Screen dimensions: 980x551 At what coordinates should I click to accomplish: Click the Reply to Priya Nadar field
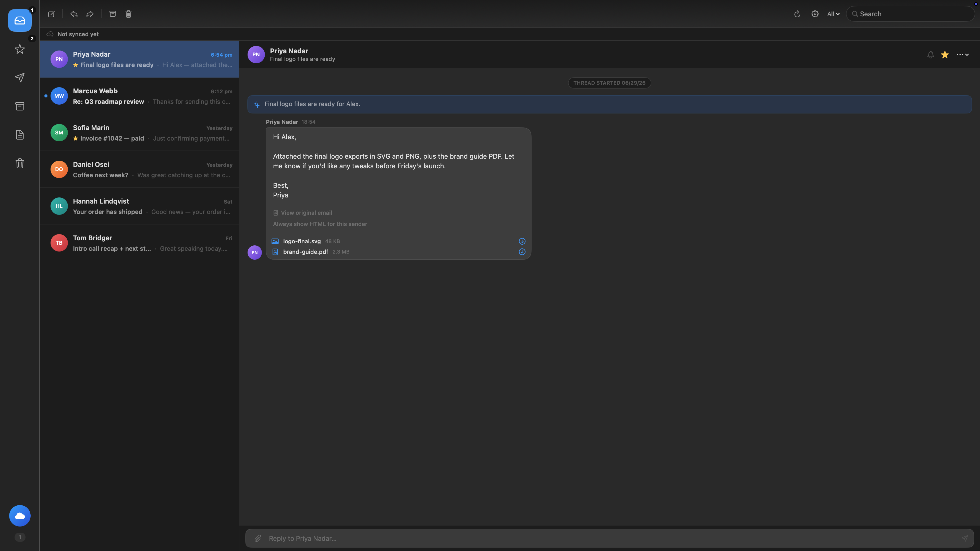(609, 539)
